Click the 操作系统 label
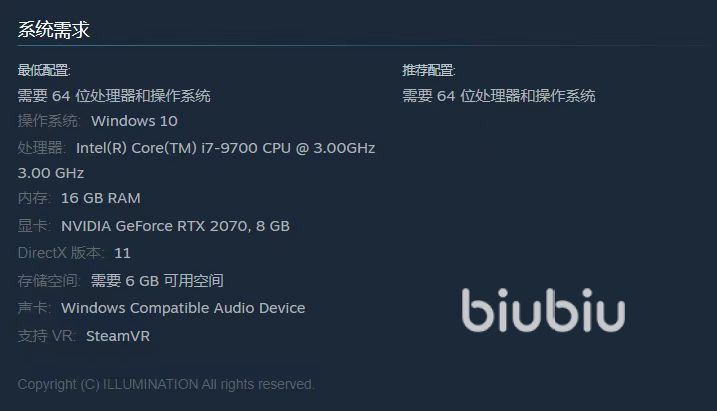717x411 pixels. [x=48, y=121]
